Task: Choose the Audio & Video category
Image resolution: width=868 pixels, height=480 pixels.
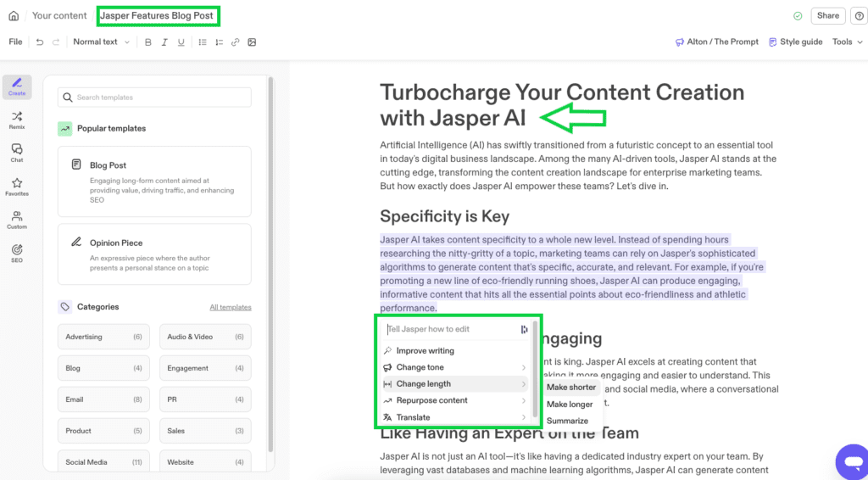Action: (x=205, y=337)
